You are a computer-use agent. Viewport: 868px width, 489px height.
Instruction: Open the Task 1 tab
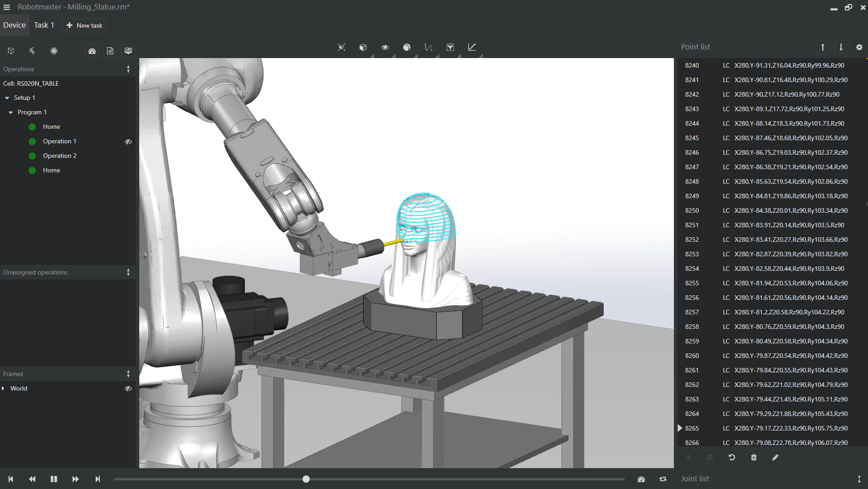click(x=44, y=25)
